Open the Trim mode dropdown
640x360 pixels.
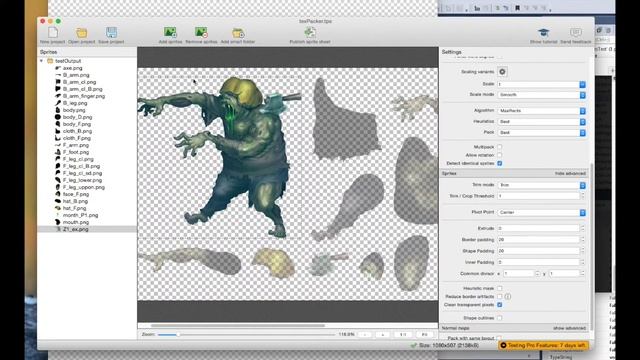tap(541, 185)
